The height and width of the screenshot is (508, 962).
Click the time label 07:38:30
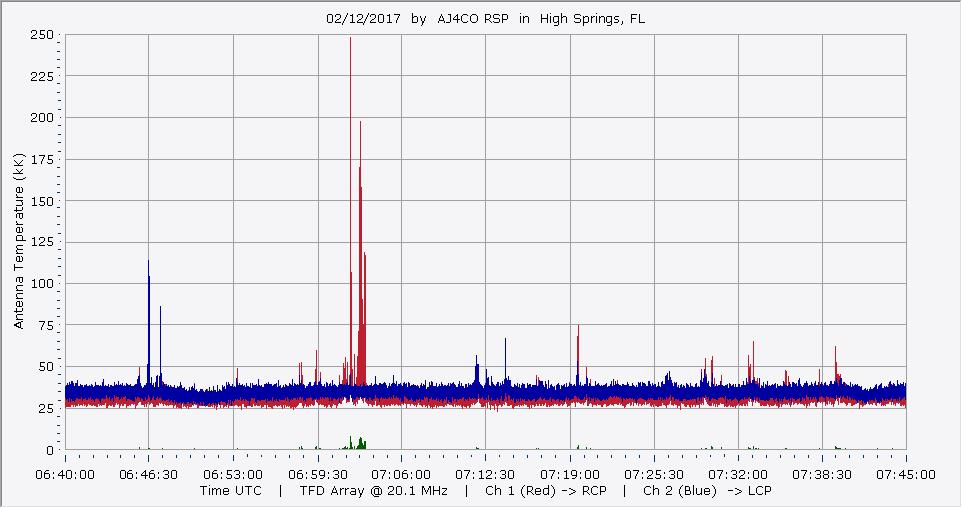point(822,475)
